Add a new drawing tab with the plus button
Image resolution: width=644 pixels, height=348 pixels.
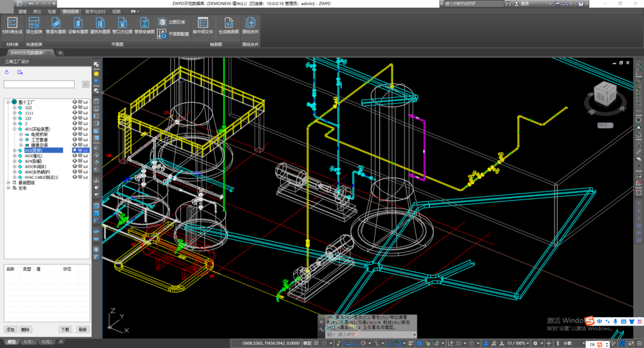click(x=60, y=53)
